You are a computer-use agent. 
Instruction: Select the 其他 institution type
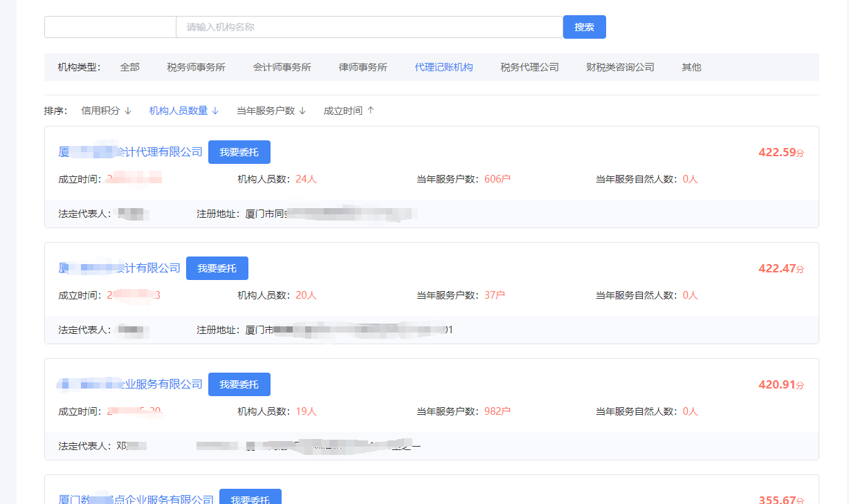(x=691, y=67)
